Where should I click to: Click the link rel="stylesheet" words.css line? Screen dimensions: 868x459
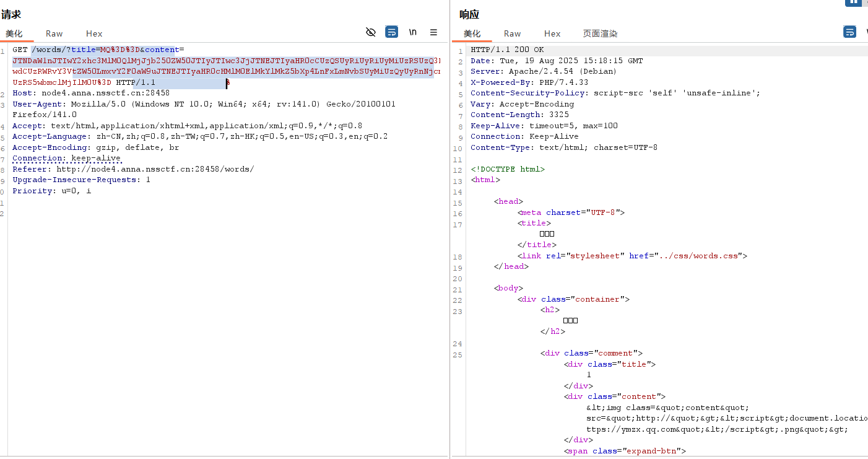click(633, 256)
